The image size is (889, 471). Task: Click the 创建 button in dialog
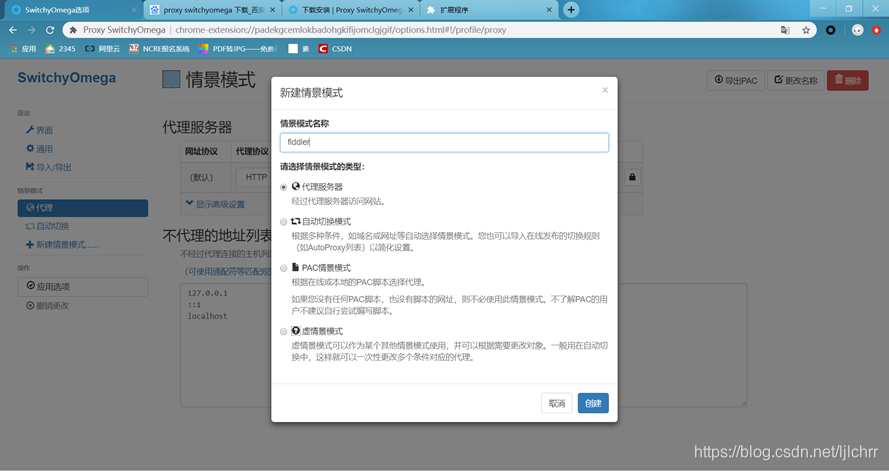click(x=593, y=403)
